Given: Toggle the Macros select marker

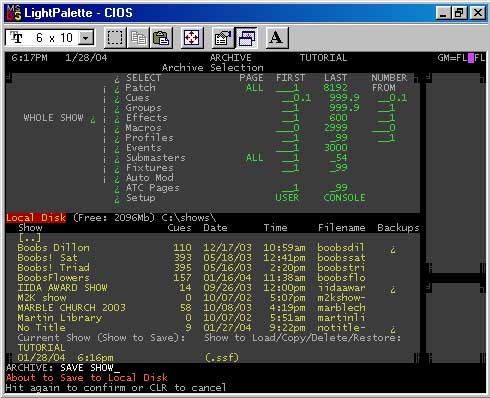Looking at the screenshot, I should pyautogui.click(x=117, y=129).
